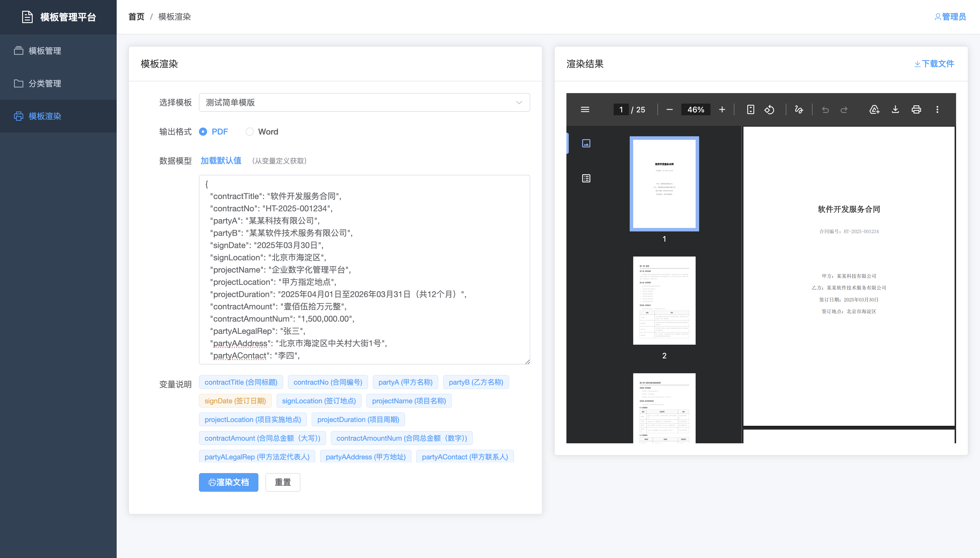Click the PDF zoom out minus icon

pos(669,110)
